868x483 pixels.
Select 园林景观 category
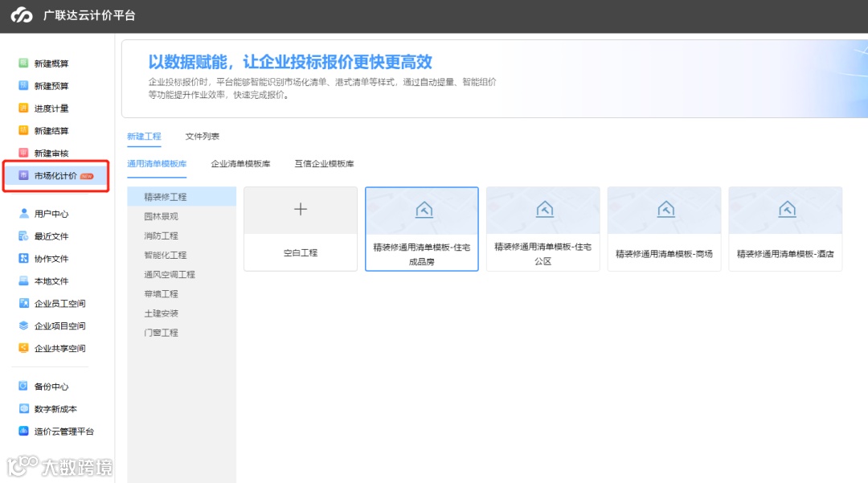(182, 215)
